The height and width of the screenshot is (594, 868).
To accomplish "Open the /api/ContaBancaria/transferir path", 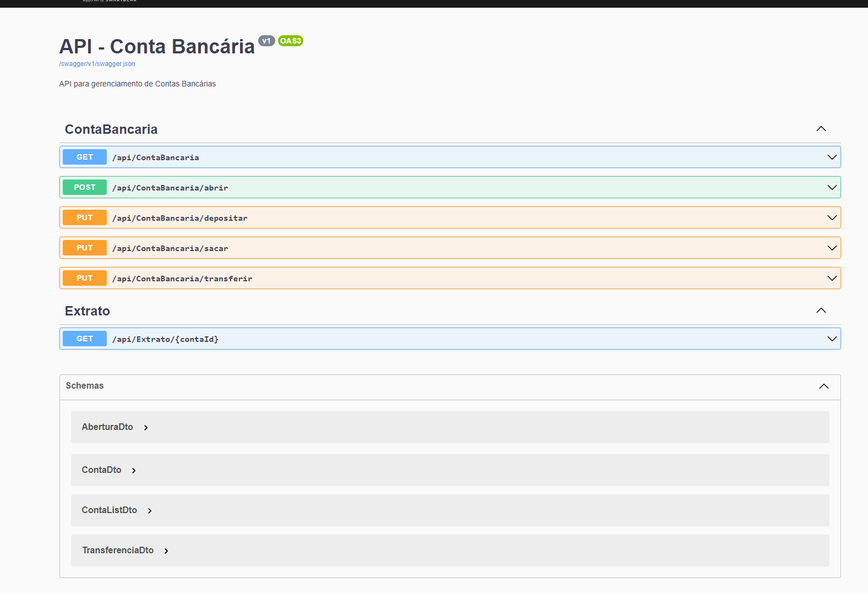I will [x=182, y=279].
